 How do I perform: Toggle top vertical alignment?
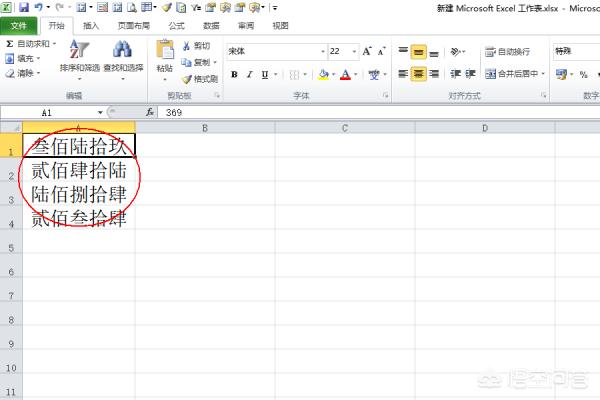click(403, 51)
